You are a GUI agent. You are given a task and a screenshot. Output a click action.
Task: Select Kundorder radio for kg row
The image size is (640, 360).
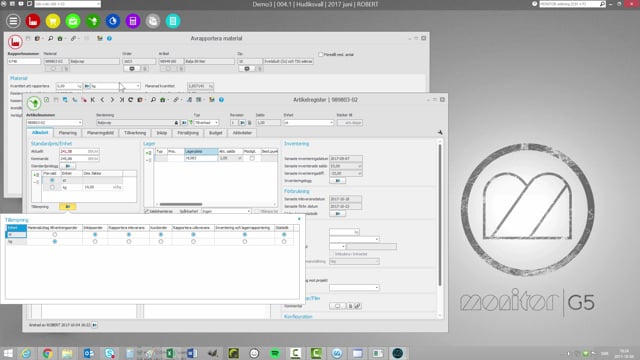point(161,242)
